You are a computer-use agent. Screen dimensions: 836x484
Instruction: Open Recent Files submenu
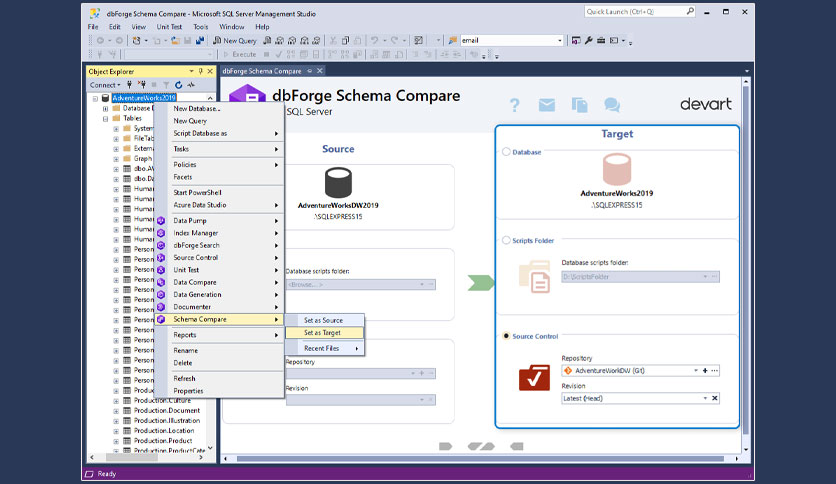(324, 348)
